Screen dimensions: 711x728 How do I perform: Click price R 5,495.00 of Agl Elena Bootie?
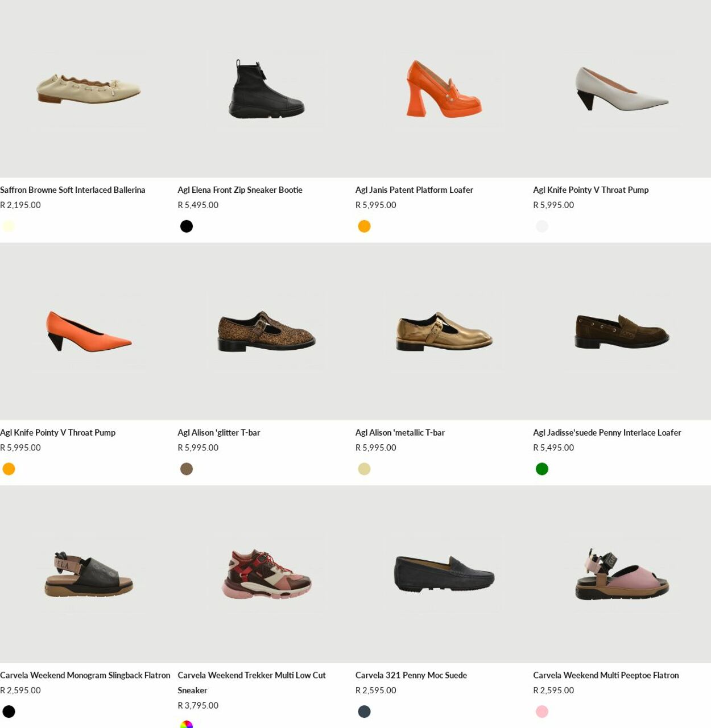coord(198,205)
